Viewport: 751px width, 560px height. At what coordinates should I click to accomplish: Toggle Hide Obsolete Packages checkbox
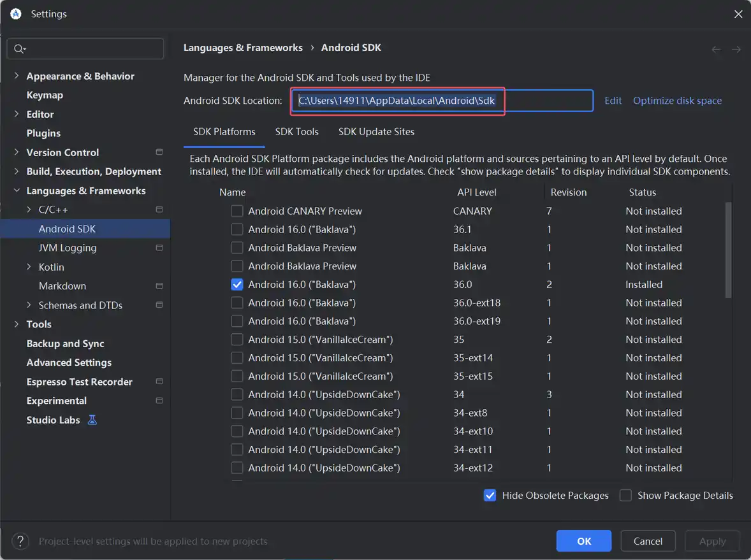click(490, 496)
